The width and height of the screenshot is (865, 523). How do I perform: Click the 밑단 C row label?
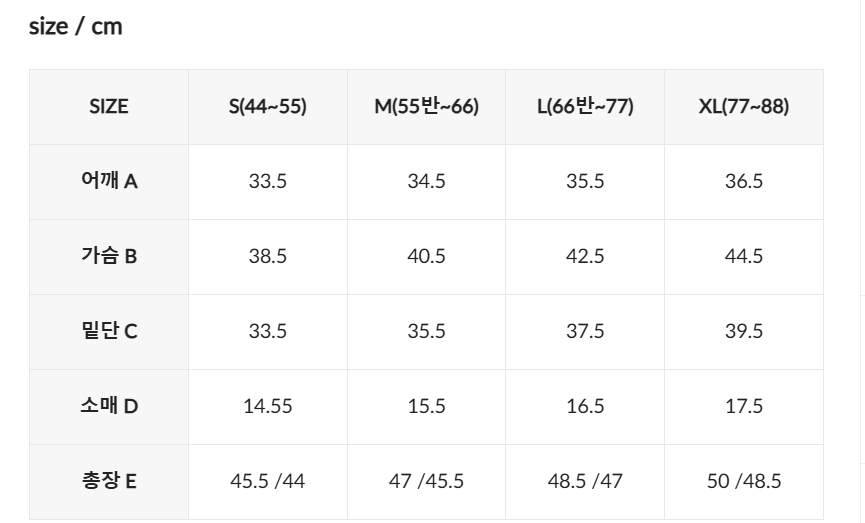click(109, 331)
